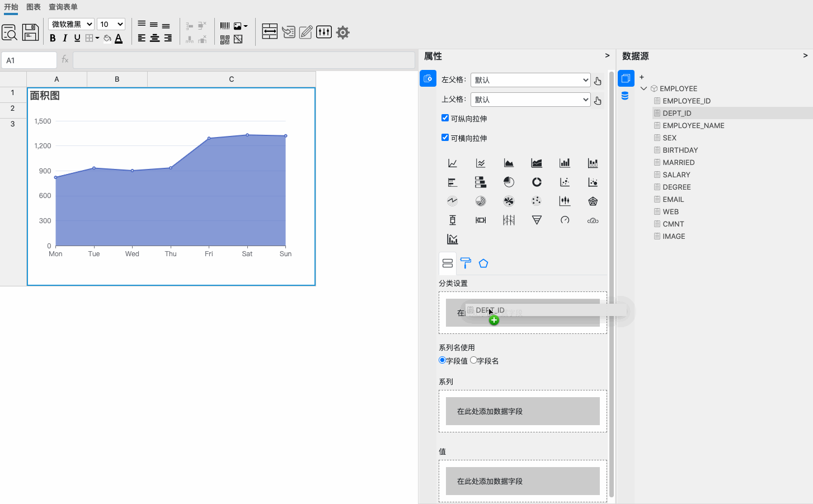Select the area chart type icon
Image resolution: width=813 pixels, height=504 pixels.
509,163
